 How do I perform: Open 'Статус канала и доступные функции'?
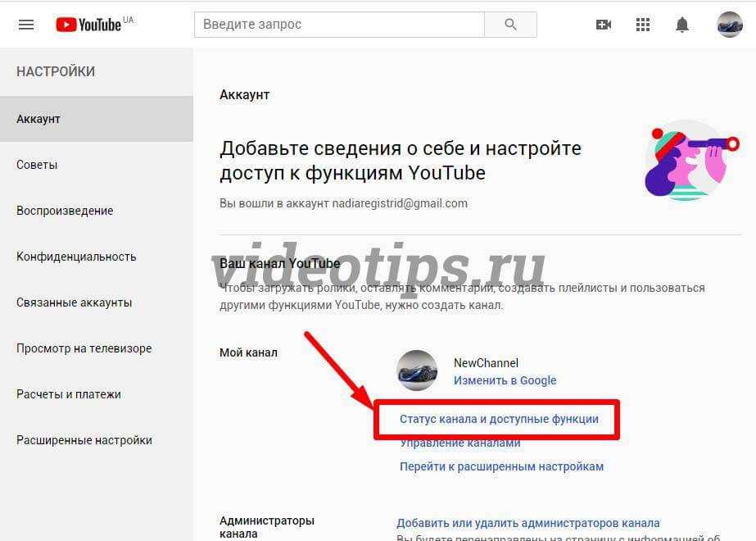click(499, 419)
